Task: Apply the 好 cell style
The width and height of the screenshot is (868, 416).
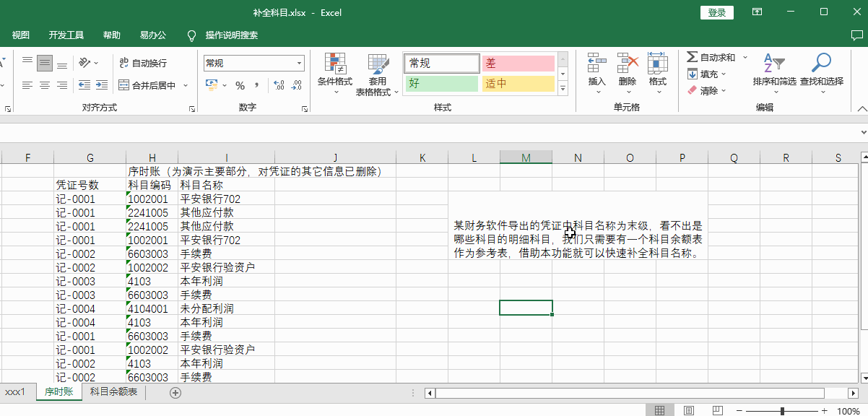Action: pos(442,83)
